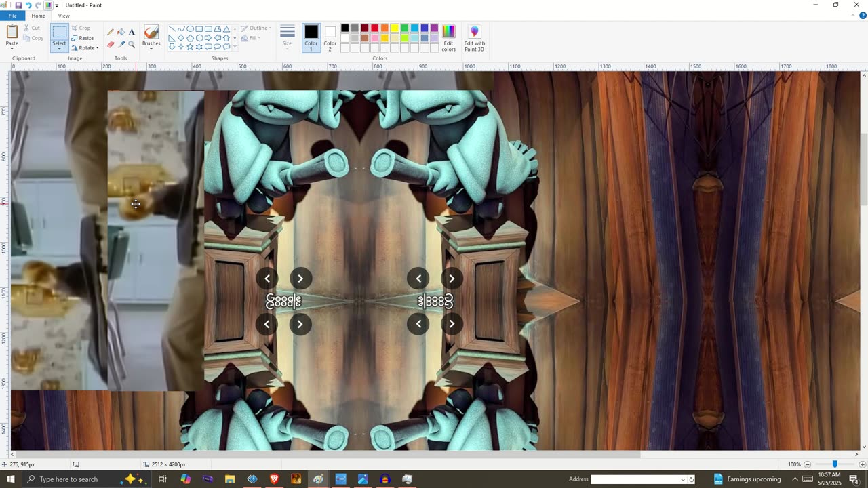Select the Right arrow shape
Image resolution: width=868 pixels, height=488 pixels.
[x=208, y=38]
